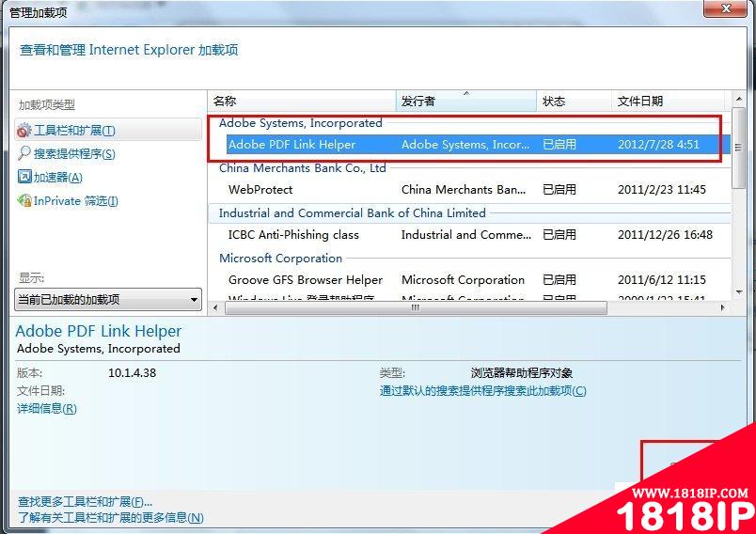Click vertical scrollbar up arrow in list

point(739,99)
